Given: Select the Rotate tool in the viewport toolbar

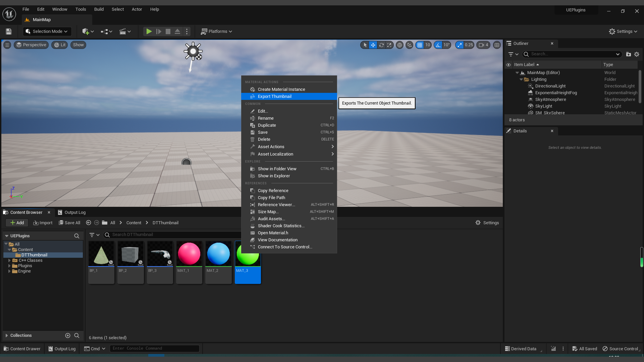Looking at the screenshot, I should coord(381,45).
